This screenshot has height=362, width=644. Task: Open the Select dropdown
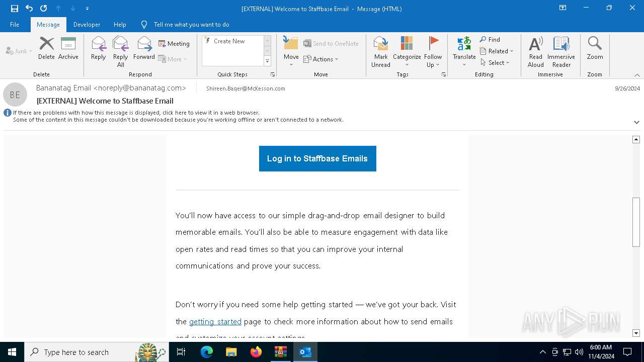(x=495, y=62)
